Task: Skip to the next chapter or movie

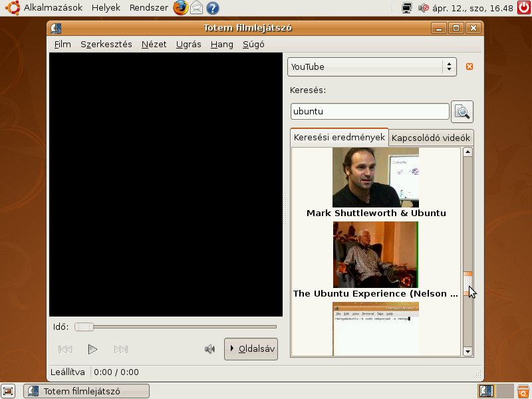Action: (121, 349)
